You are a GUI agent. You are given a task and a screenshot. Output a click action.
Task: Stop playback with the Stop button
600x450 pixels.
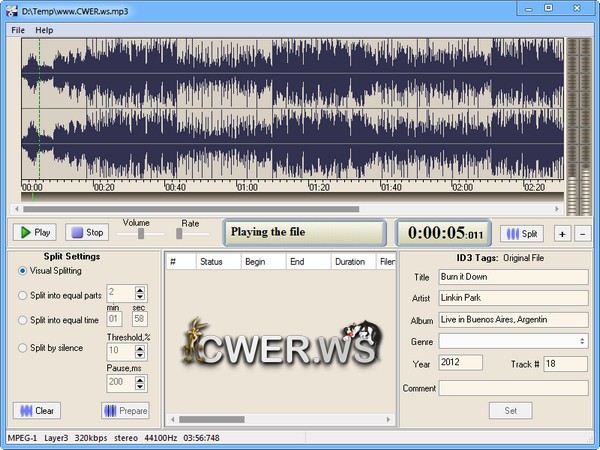coord(87,232)
